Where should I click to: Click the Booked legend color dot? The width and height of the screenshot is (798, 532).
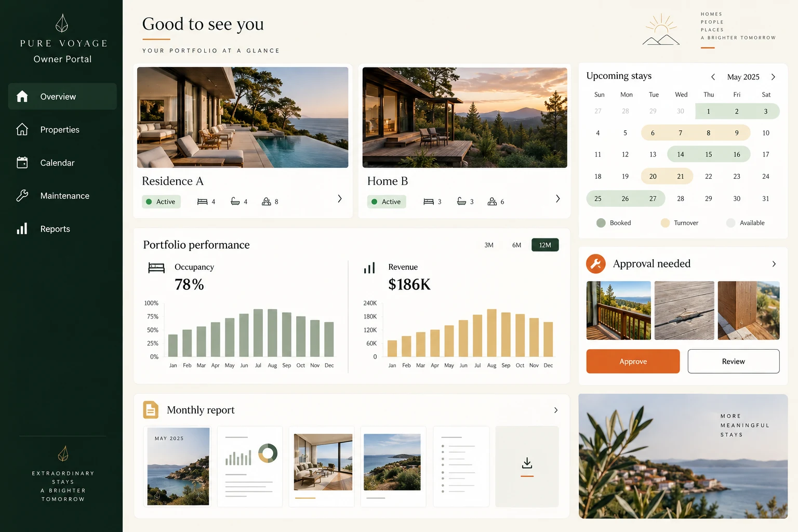[x=601, y=223]
